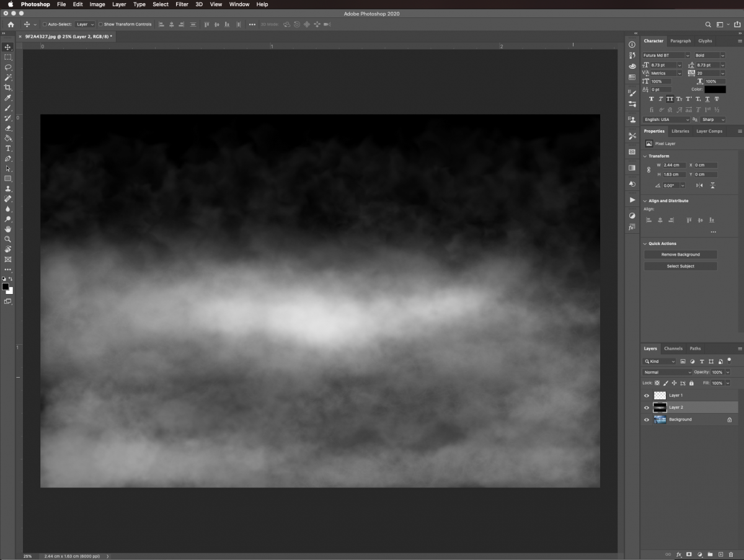744x560 pixels.
Task: Hide Layer 2 using its eye icon
Action: click(x=647, y=407)
